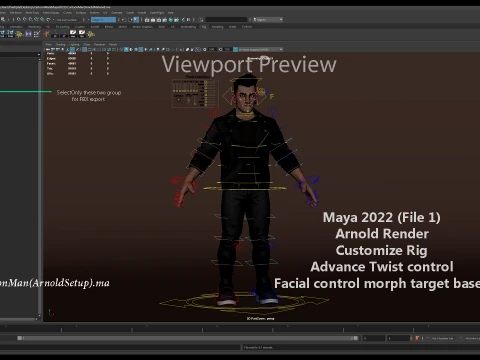Toggle the viewport grid display
This screenshot has height=360, width=480.
point(84,49)
